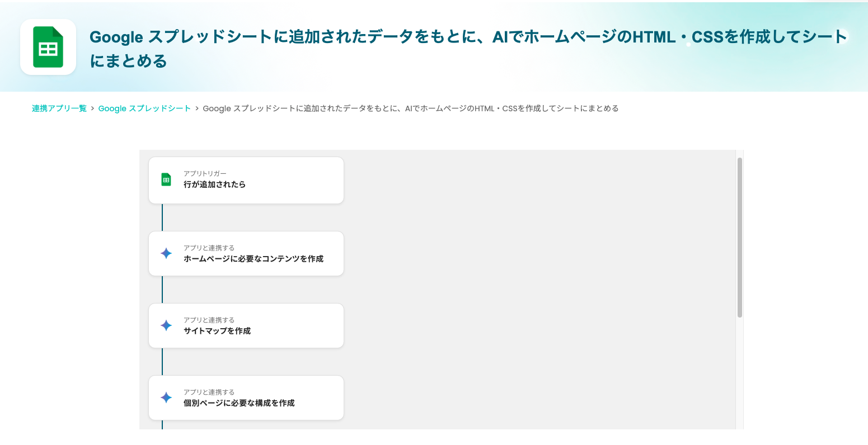Click the breadcrumb chevron after 連携アプリ一覧
Image resolution: width=868 pixels, height=445 pixels.
point(92,108)
